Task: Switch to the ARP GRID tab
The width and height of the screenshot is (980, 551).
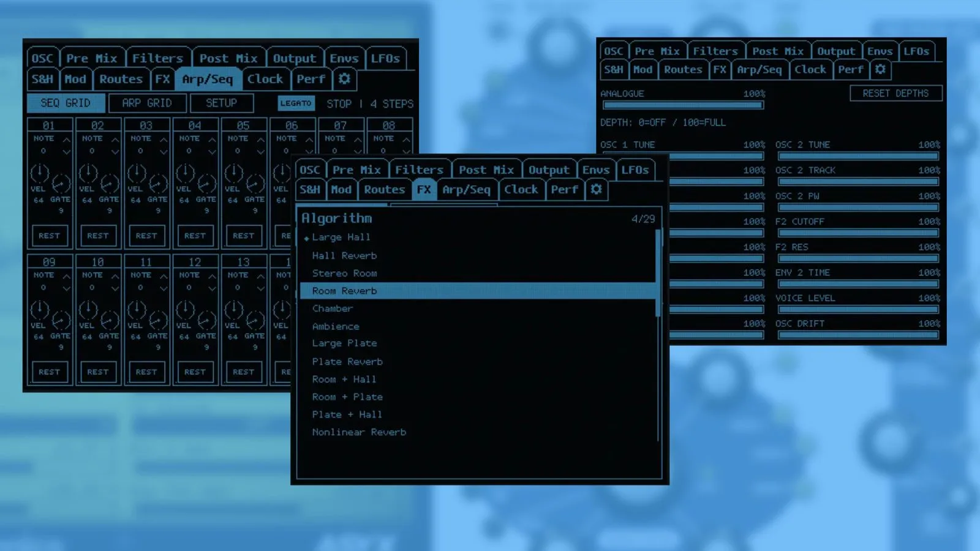Action: [147, 103]
